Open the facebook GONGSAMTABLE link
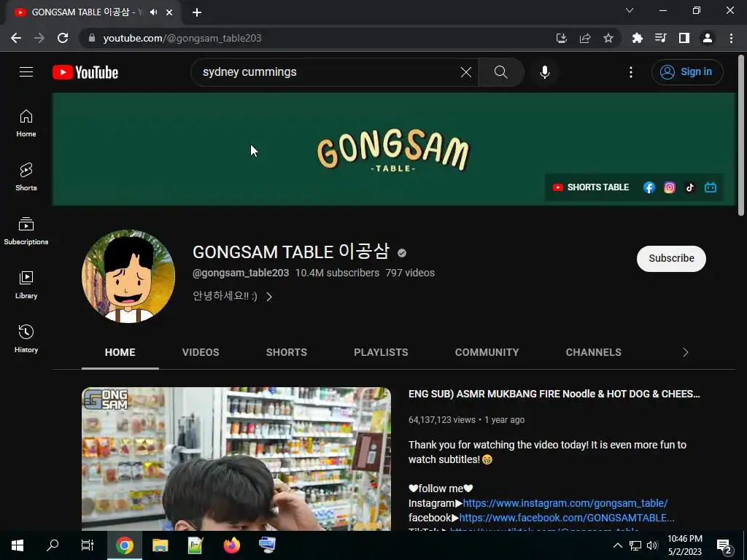The image size is (747, 560). pyautogui.click(x=567, y=518)
